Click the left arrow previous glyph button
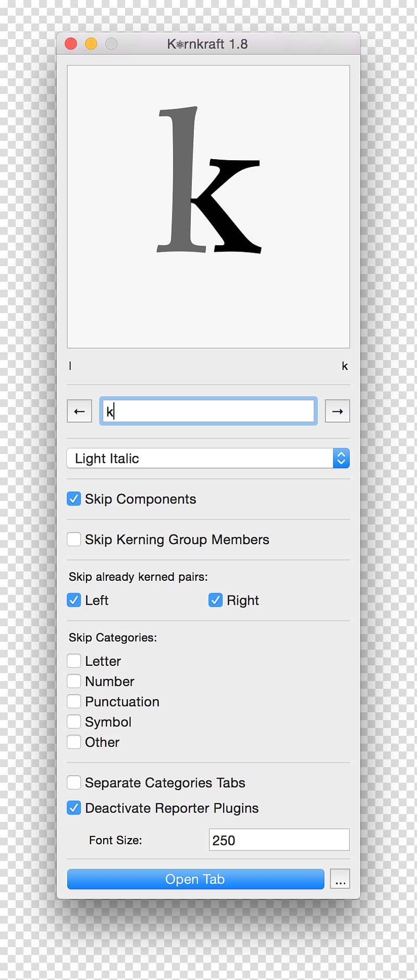The image size is (417, 980). pos(79,411)
